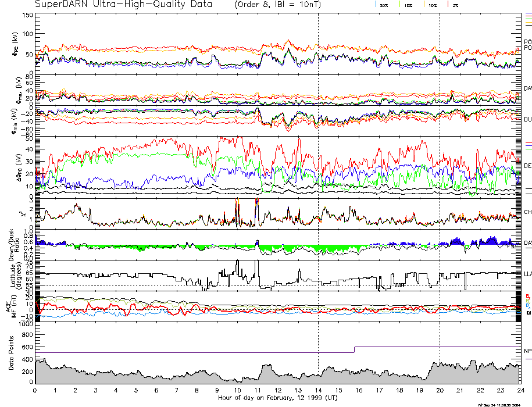This screenshot has width=532, height=407.
Task: Click the hour 12 tick label on x-axis
Action: 277,390
